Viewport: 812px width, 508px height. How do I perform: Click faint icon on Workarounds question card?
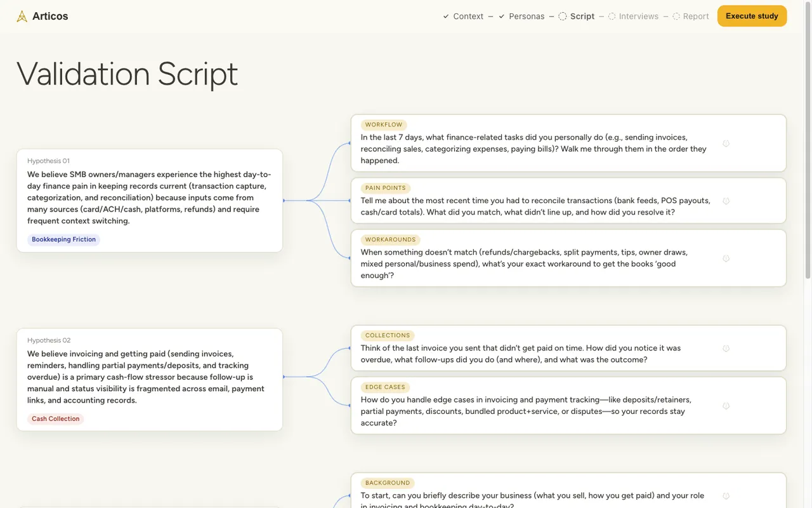point(726,258)
